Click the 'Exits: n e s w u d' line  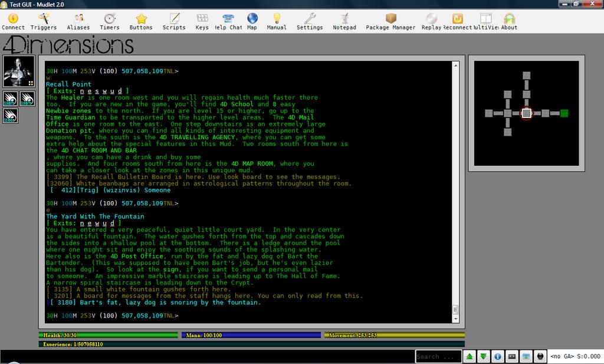click(x=87, y=91)
